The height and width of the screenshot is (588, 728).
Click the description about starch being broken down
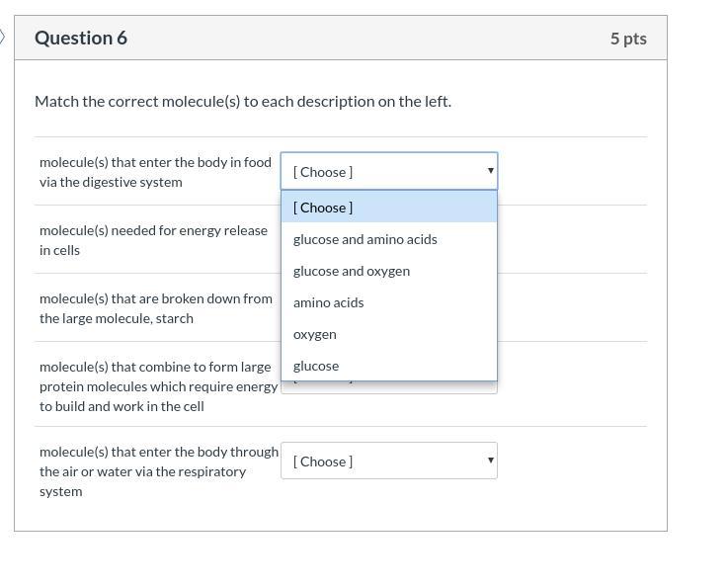coord(155,308)
